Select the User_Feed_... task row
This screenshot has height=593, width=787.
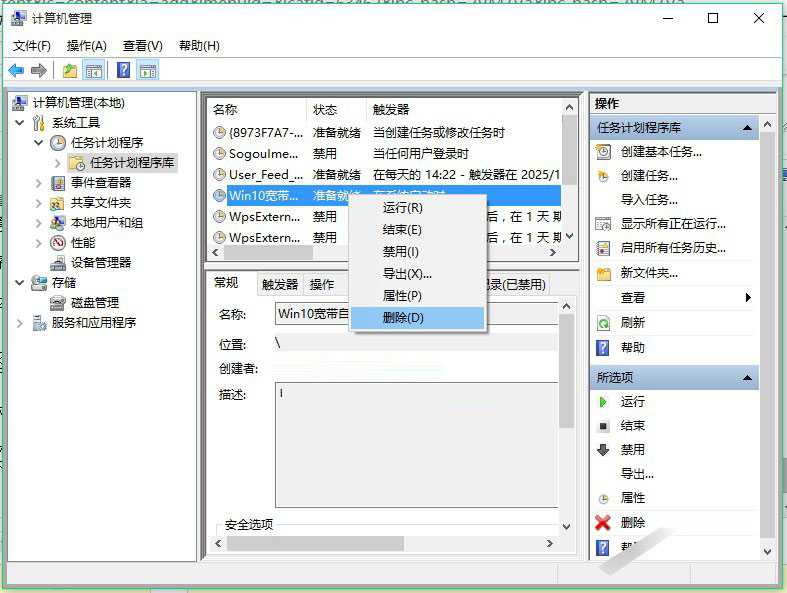384,175
